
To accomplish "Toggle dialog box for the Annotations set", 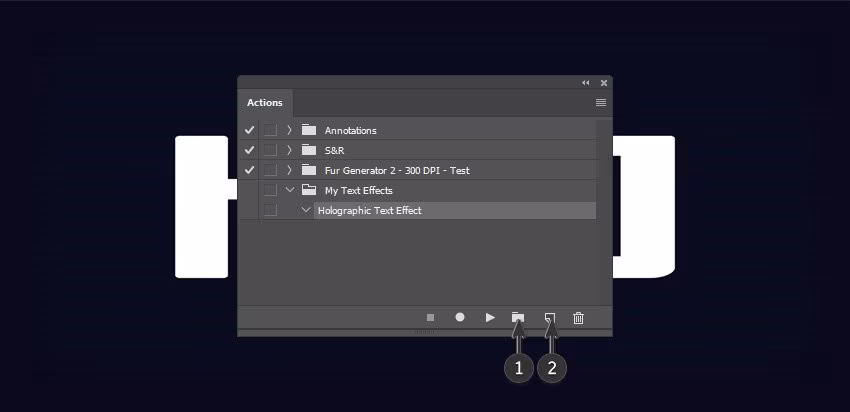I will coord(270,130).
